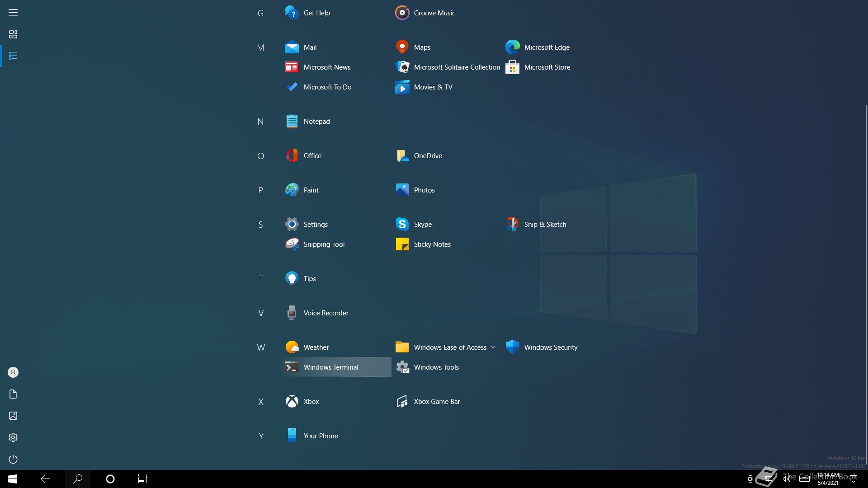The width and height of the screenshot is (868, 488).
Task: Open the Documents folder shortcut
Action: [13, 394]
